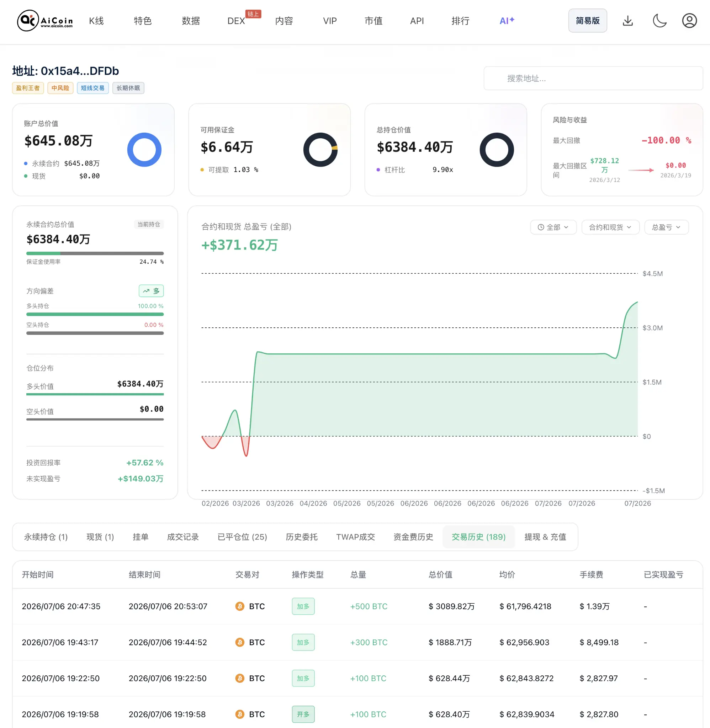Click the $ 62,956.903 average price cell
The image size is (710, 728).
[524, 642]
